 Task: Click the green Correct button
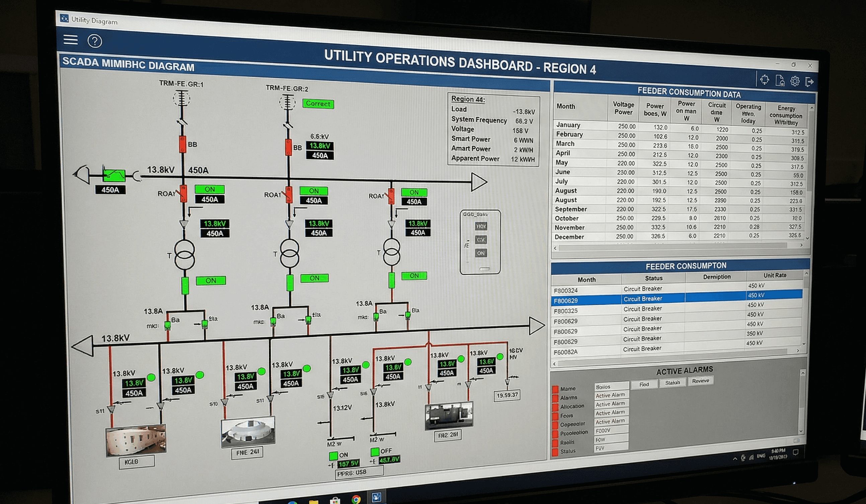(x=318, y=103)
